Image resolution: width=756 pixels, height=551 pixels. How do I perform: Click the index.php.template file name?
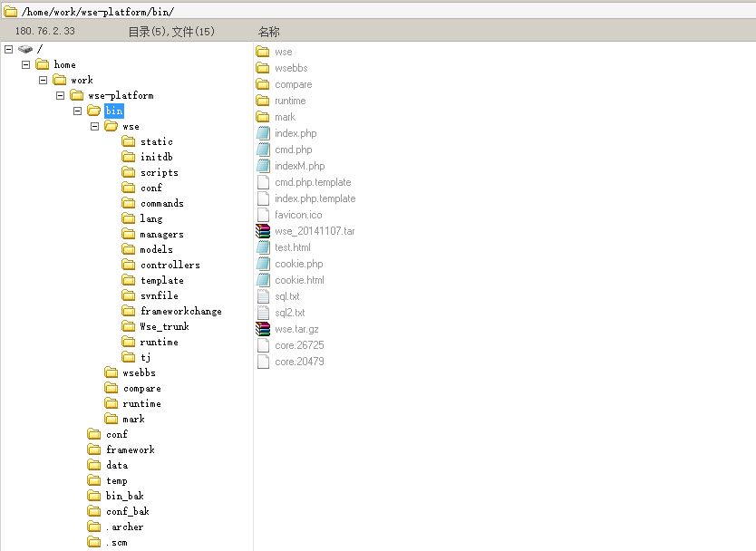click(x=315, y=198)
